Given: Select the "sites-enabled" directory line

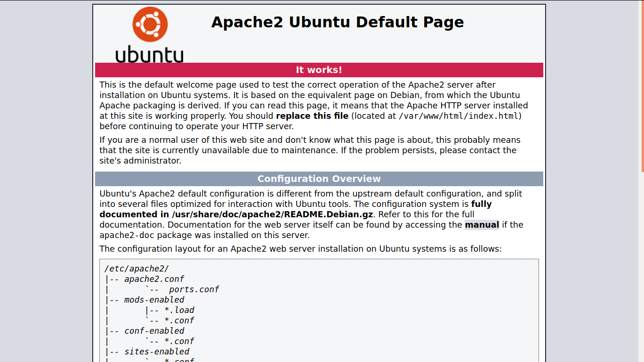Looking at the screenshot, I should [157, 352].
